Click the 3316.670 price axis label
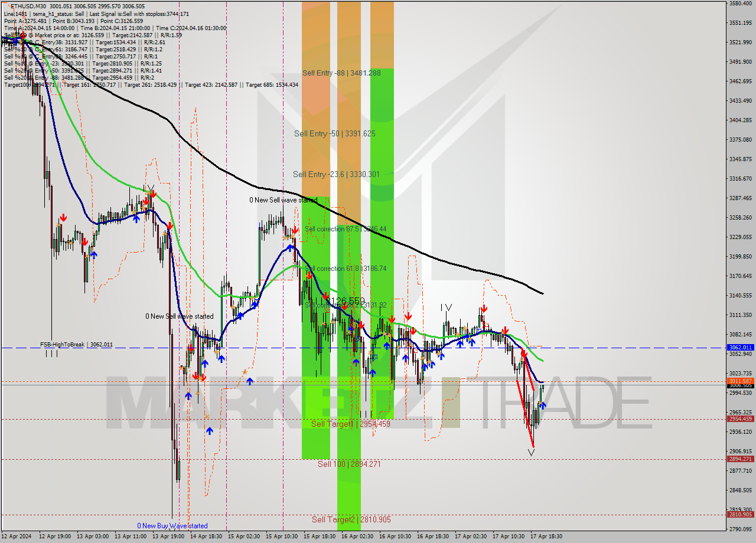The width and height of the screenshot is (756, 543). [740, 178]
